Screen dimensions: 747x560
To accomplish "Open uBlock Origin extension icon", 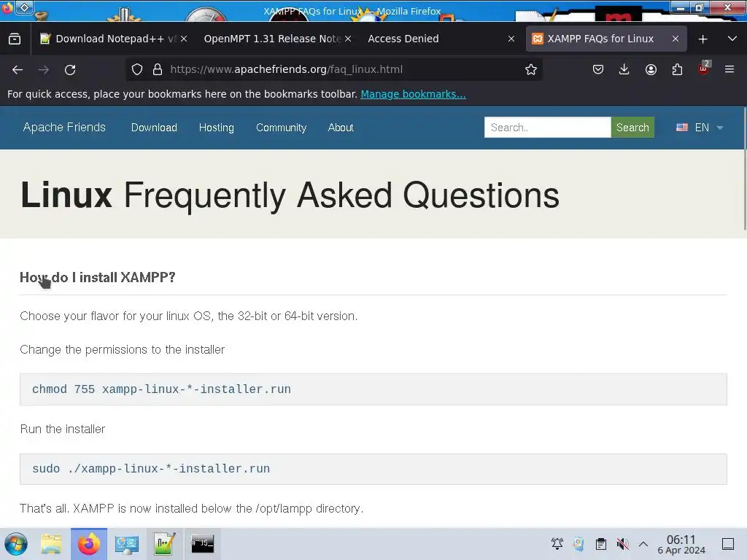I will (x=704, y=69).
